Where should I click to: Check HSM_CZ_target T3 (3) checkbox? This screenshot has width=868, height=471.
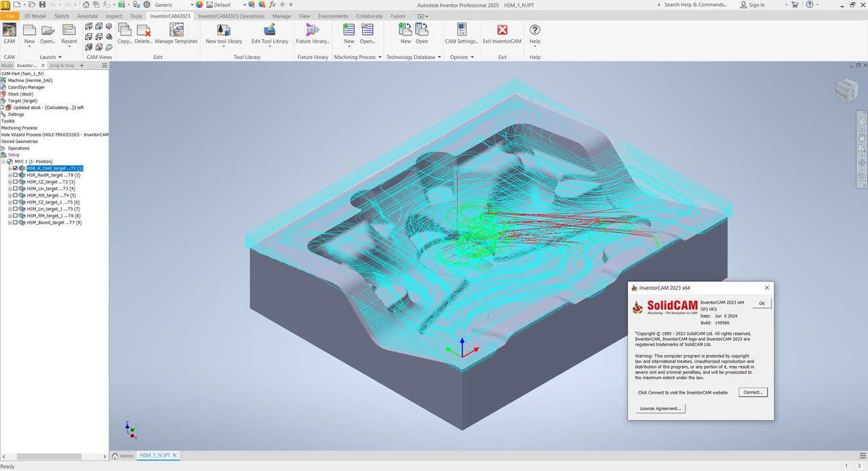point(16,182)
